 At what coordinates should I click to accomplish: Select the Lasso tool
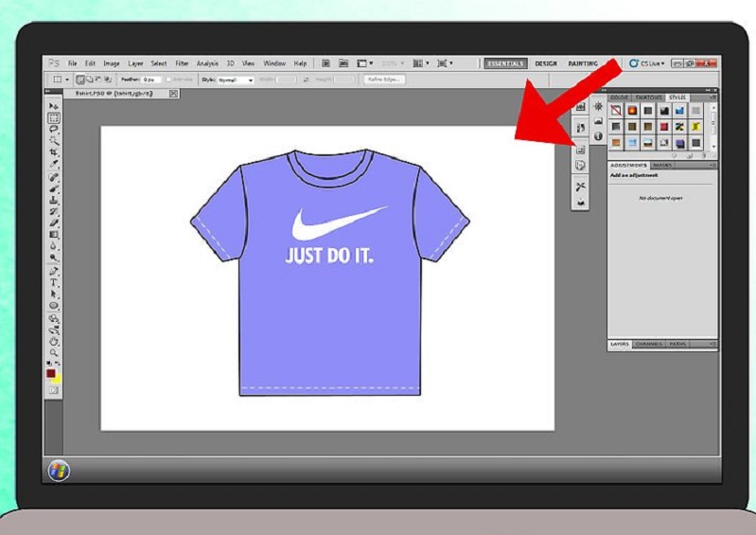pyautogui.click(x=54, y=129)
